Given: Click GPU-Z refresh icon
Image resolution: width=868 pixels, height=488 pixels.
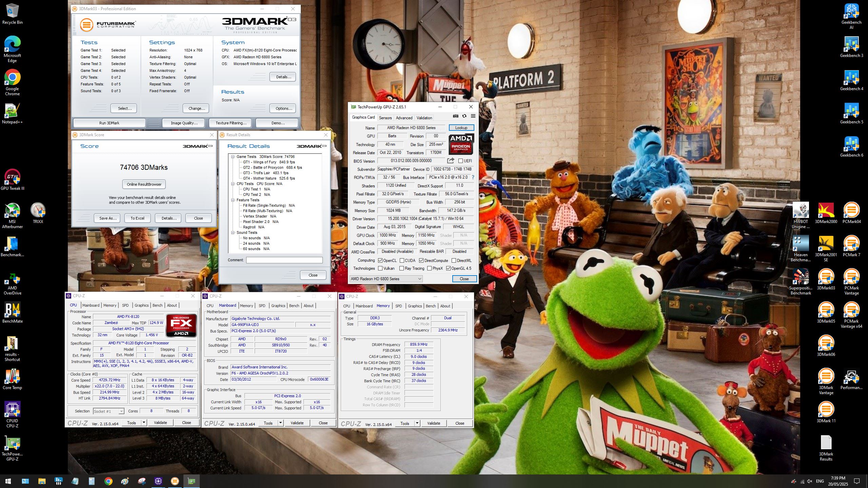Looking at the screenshot, I should click(464, 116).
